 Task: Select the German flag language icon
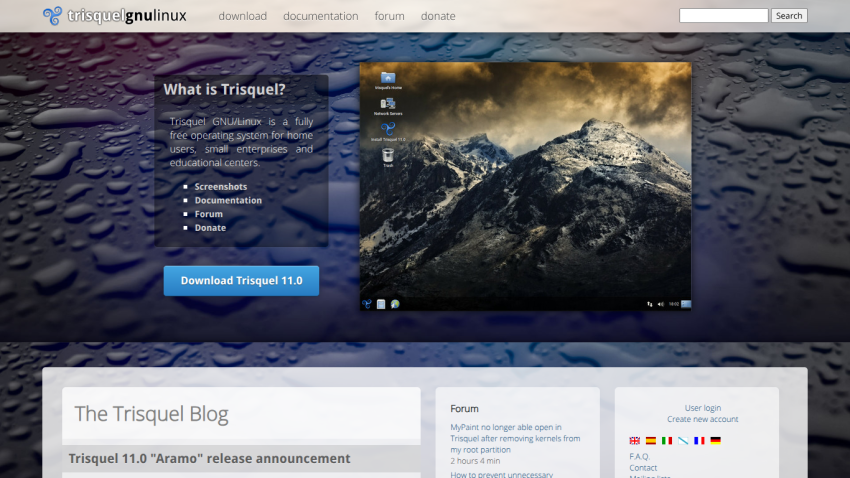(716, 441)
